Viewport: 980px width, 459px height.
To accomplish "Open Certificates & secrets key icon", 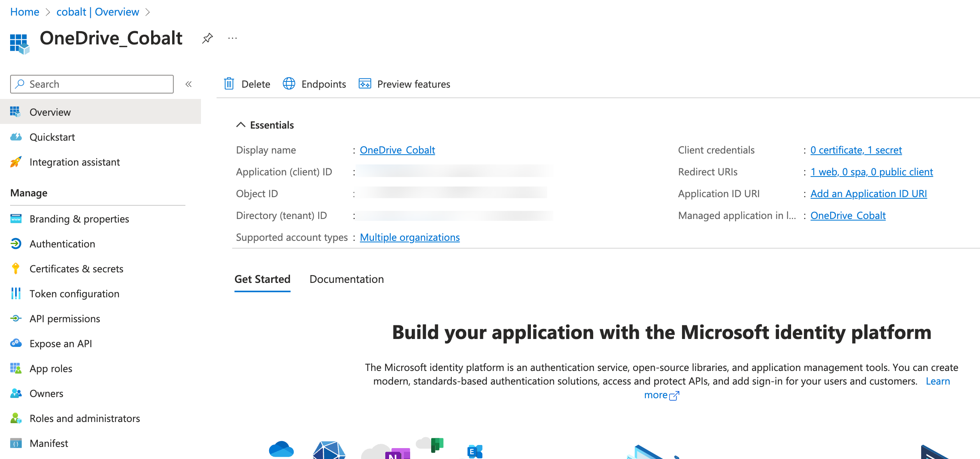I will point(16,268).
